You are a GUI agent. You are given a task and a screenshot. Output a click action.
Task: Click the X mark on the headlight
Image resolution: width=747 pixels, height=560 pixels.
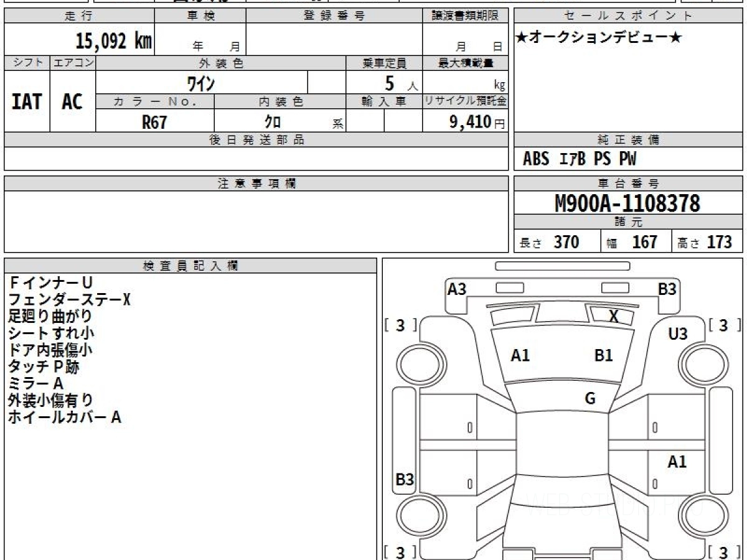coord(614,317)
